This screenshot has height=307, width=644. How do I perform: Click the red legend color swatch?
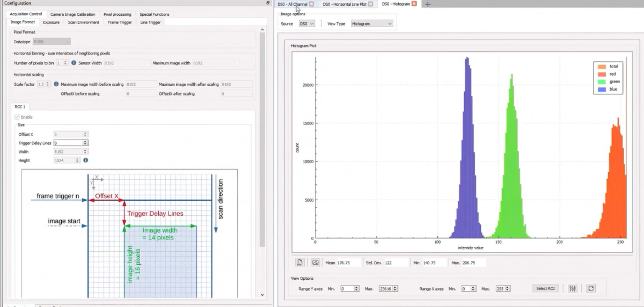pos(602,74)
